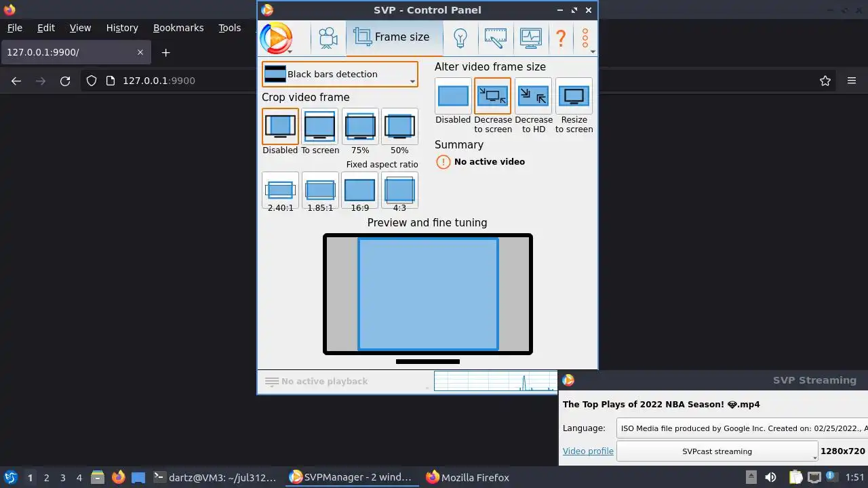Select the Frame size tab
This screenshot has height=488, width=868.
(x=393, y=37)
